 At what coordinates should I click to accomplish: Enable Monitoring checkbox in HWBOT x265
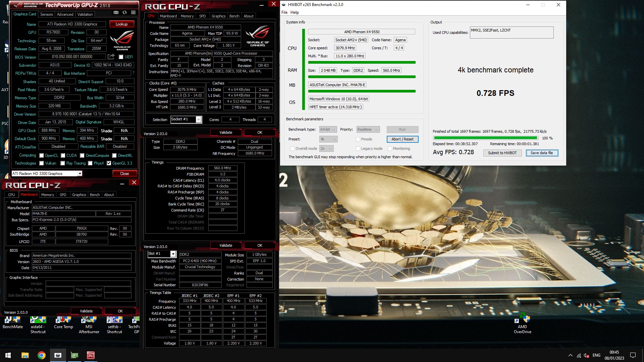point(390,148)
